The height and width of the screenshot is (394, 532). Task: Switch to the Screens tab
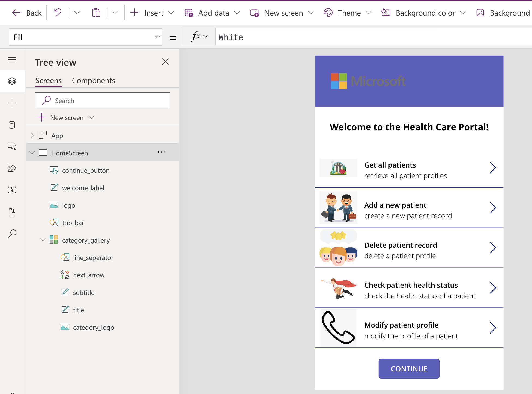click(x=49, y=81)
